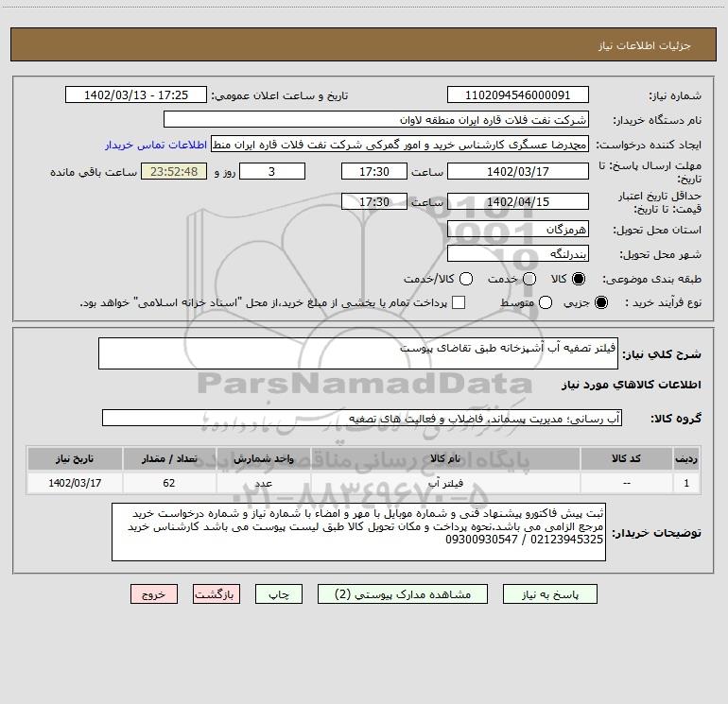Select the خدمت radio button

529,279
